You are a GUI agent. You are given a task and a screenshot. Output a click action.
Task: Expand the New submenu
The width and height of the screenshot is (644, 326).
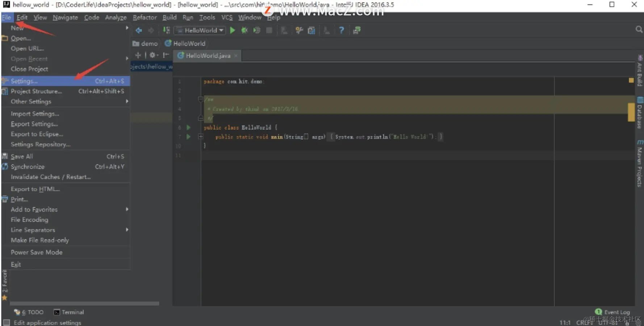[x=65, y=28]
